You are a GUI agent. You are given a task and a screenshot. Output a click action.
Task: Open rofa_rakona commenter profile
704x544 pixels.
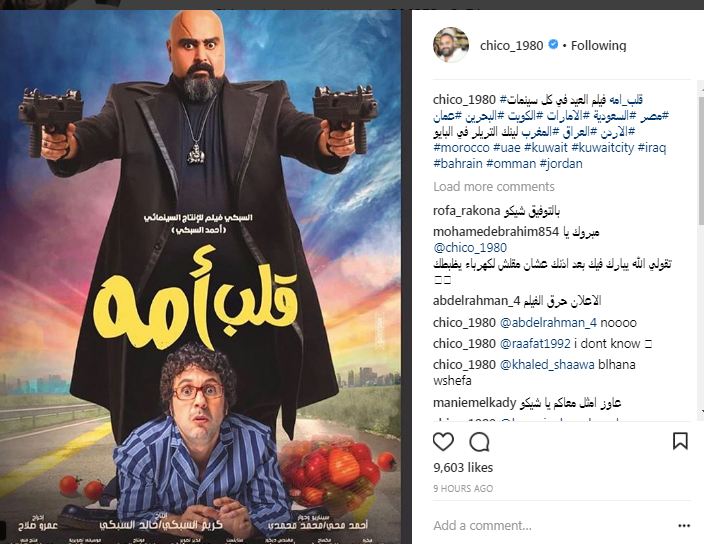pyautogui.click(x=466, y=211)
